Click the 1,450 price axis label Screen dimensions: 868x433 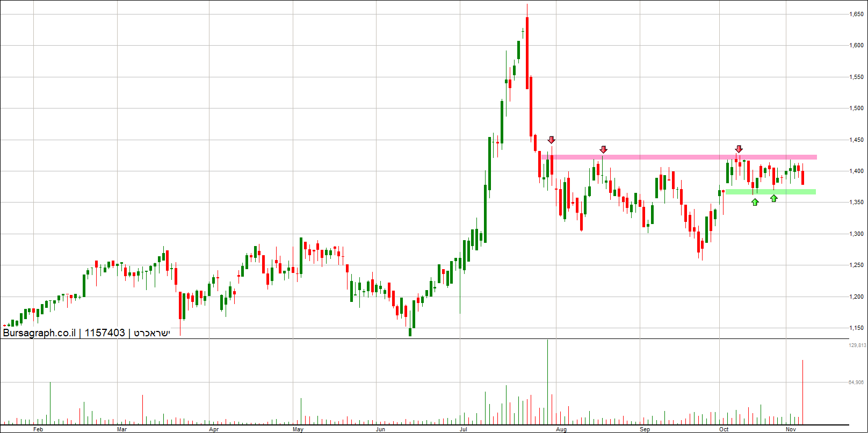click(x=856, y=140)
